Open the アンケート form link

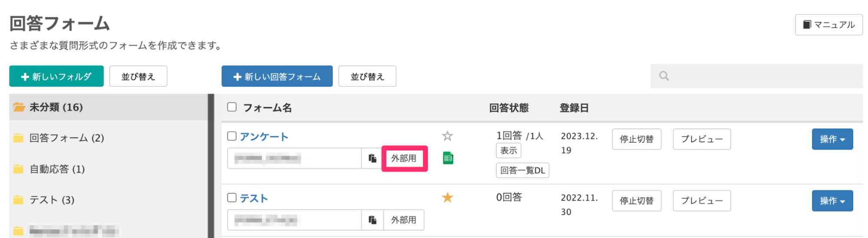pyautogui.click(x=264, y=137)
